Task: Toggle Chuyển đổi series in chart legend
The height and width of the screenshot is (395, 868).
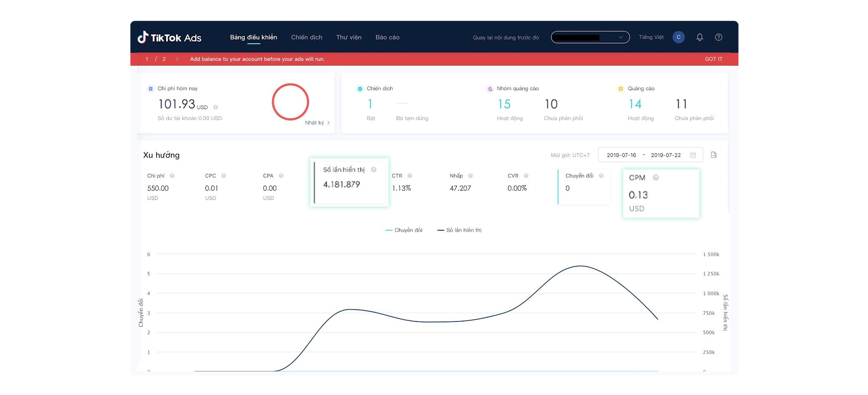Action: click(x=403, y=230)
